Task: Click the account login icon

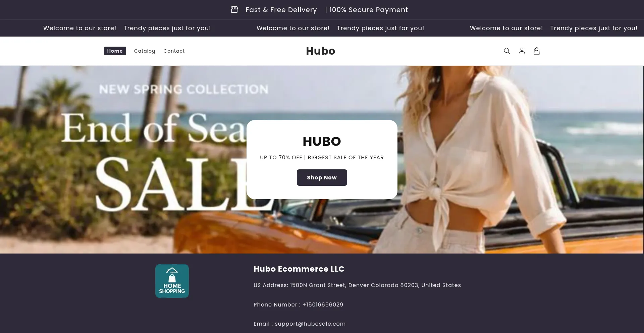Action: coord(522,51)
